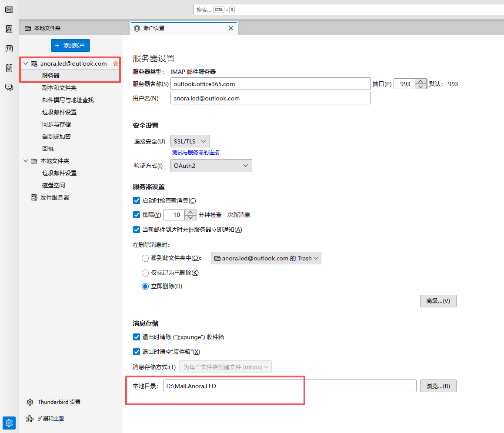Viewport: 504px width, 433px height.
Task: Click the 本地目录 path field
Action: (290, 386)
